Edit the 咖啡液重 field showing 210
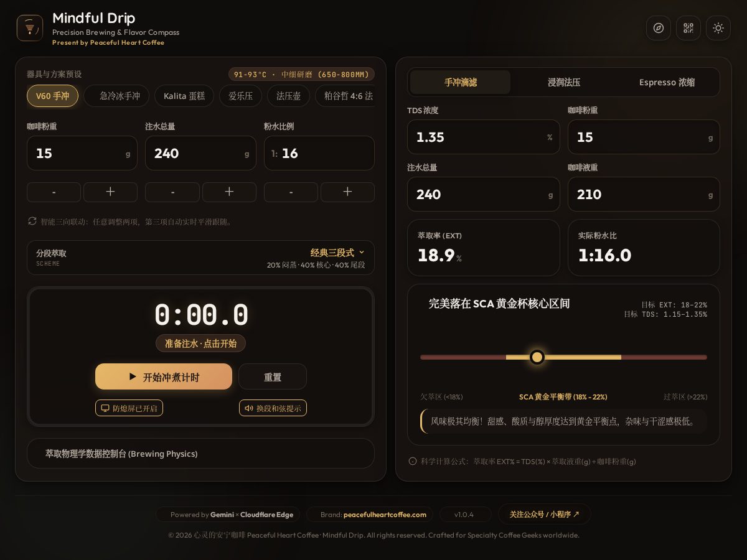 (644, 194)
